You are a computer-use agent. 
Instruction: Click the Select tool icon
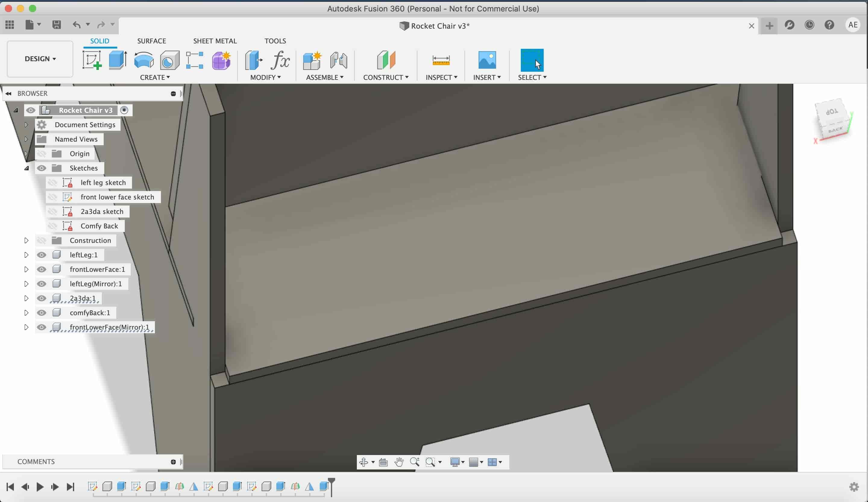click(x=532, y=60)
